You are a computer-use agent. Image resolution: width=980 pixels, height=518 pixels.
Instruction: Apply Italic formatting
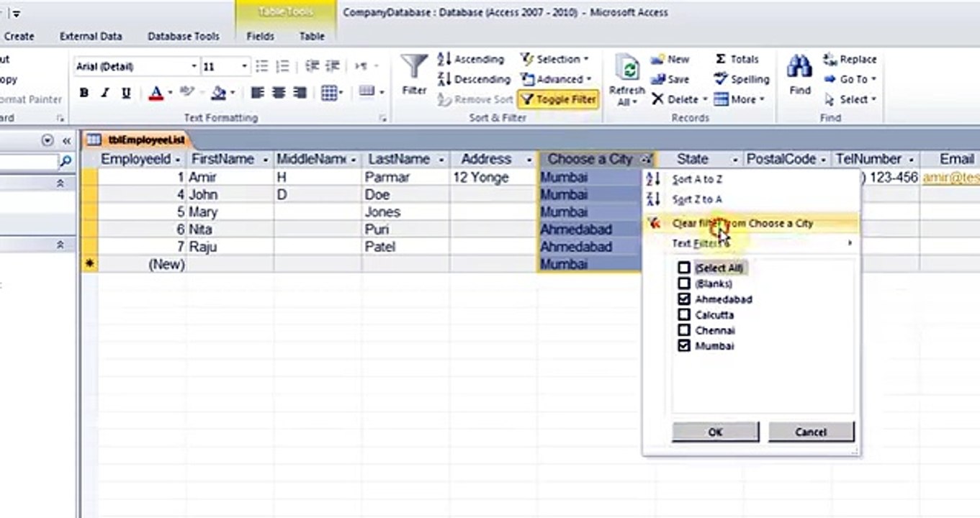(x=105, y=93)
